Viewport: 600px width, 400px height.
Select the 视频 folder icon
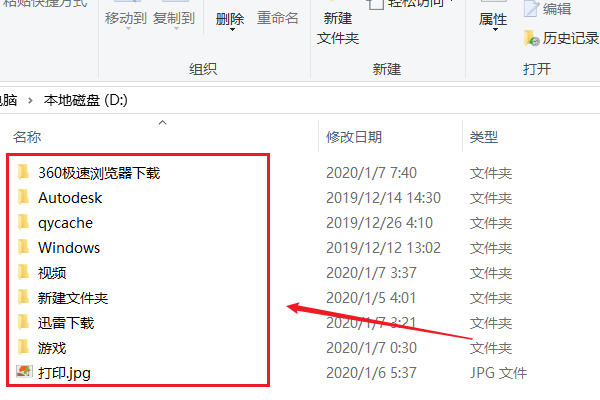coord(23,272)
